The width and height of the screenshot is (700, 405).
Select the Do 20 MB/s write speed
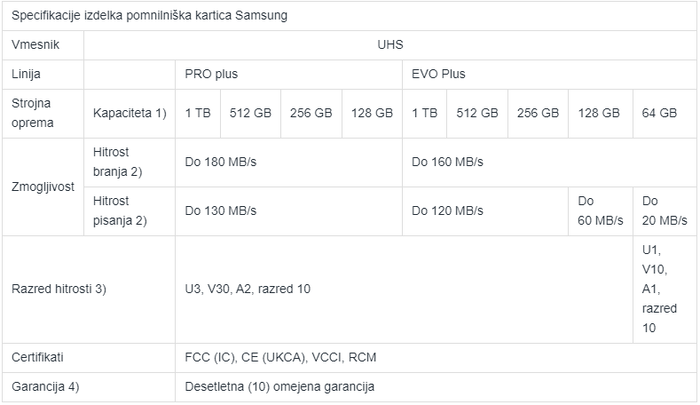point(664,210)
